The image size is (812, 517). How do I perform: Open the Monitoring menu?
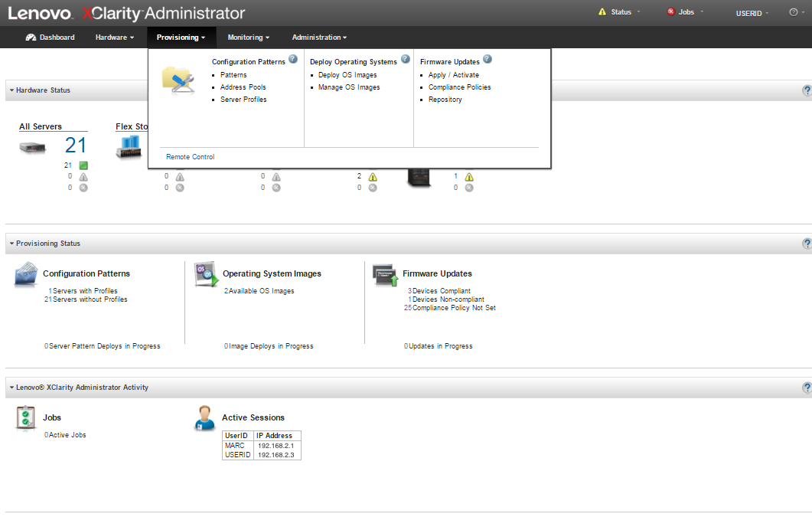249,38
